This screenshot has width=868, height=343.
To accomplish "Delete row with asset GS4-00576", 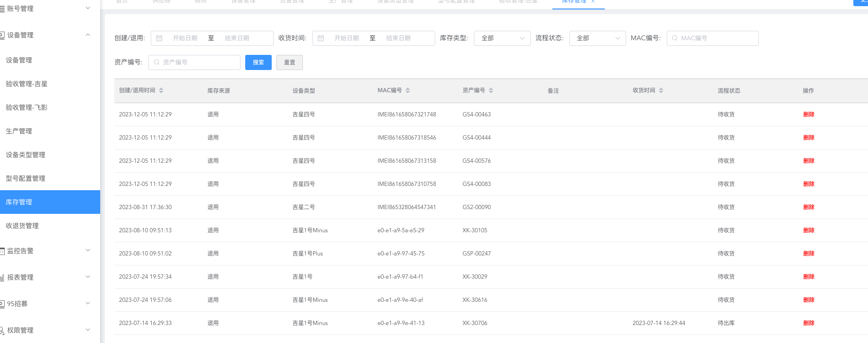I will 808,161.
